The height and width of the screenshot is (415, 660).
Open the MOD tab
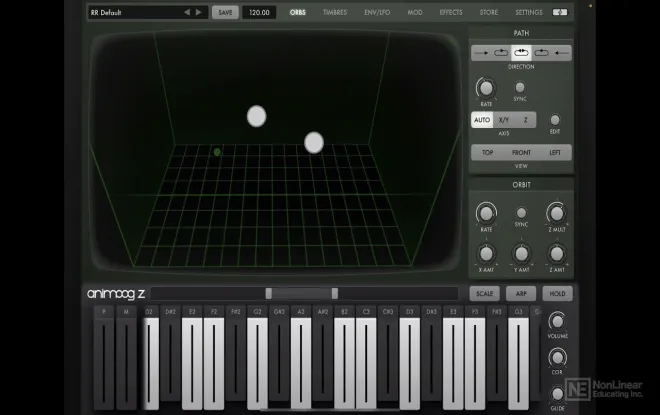pyautogui.click(x=415, y=13)
